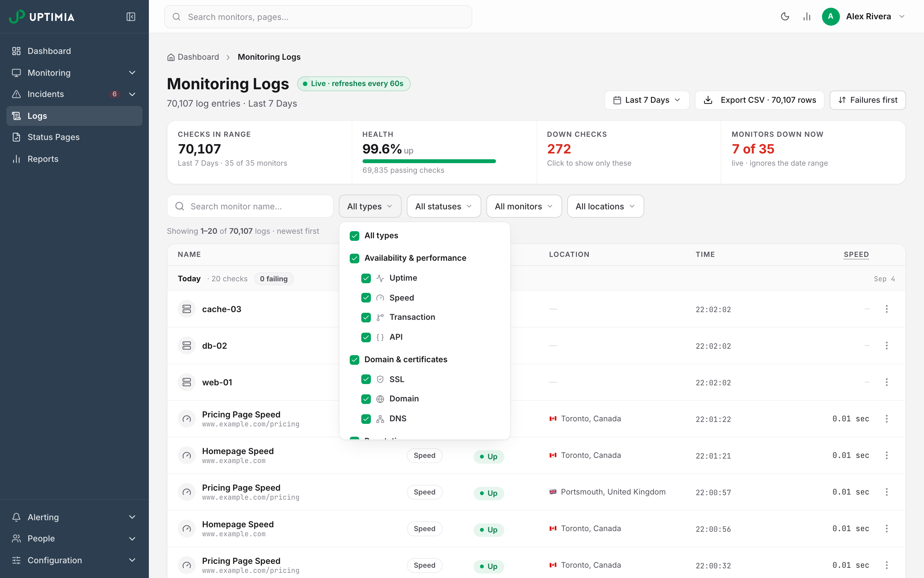Screen dimensions: 924x578
Task: Click Alex Rivera avatar
Action: pyautogui.click(x=830, y=16)
